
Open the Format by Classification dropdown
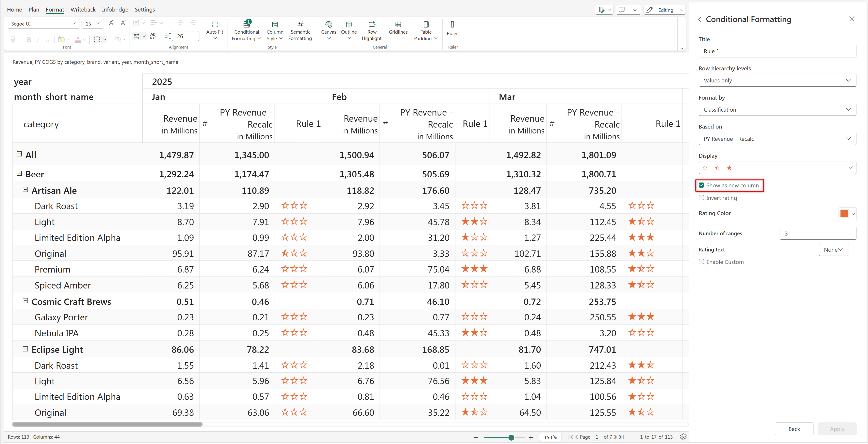tap(777, 110)
